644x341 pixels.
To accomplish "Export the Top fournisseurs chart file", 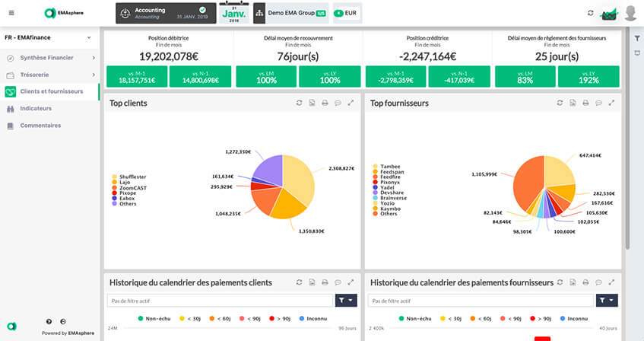I will click(x=573, y=104).
